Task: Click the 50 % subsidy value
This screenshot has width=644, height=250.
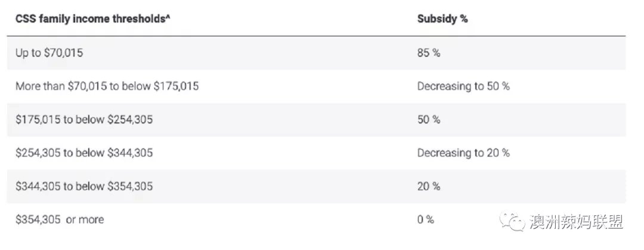Action: tap(429, 120)
